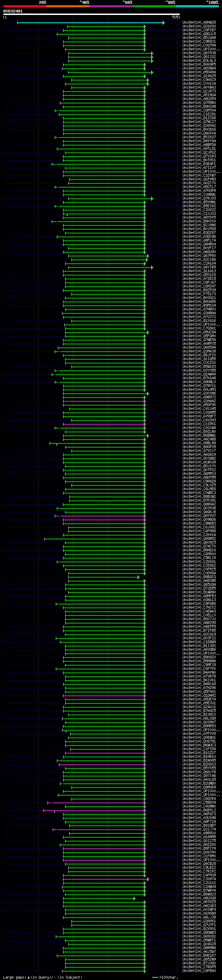Select the UniRef100_Q98RM2 label

click(x=199, y=539)
